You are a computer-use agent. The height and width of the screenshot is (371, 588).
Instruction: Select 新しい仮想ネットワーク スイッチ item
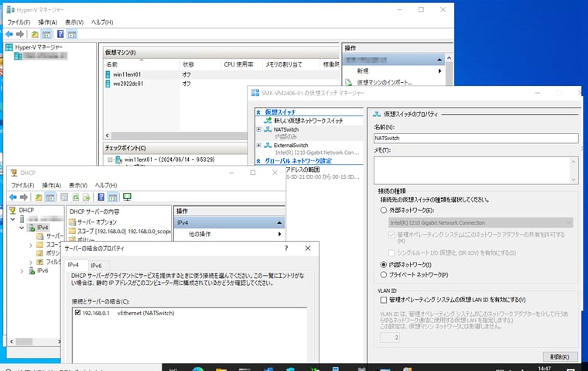[x=308, y=121]
